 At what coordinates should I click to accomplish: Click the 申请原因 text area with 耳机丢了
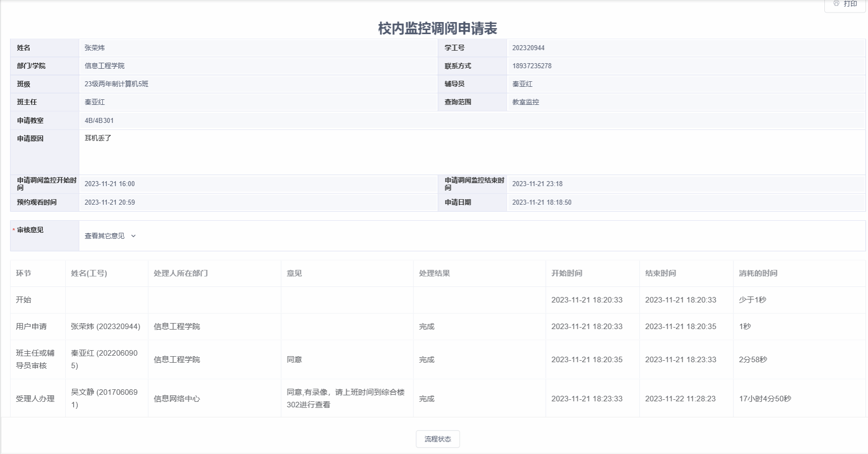click(472, 152)
